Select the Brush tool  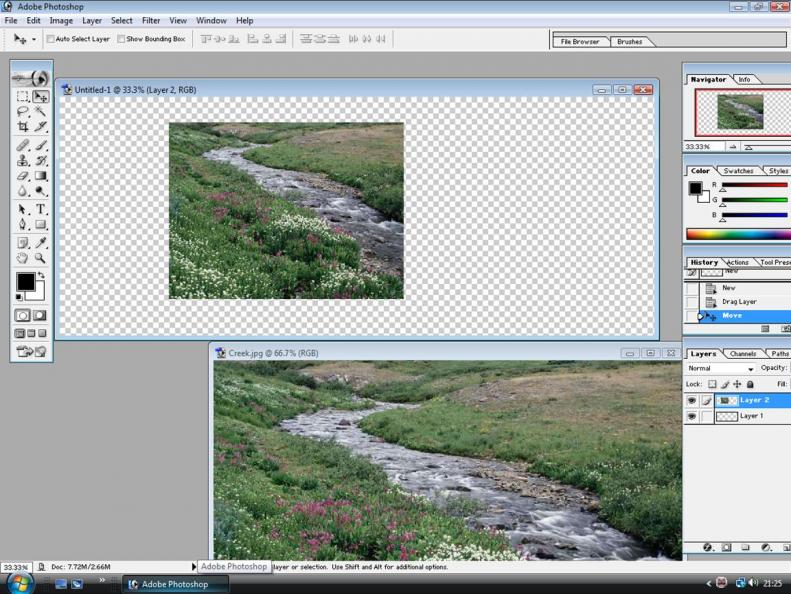(40, 145)
